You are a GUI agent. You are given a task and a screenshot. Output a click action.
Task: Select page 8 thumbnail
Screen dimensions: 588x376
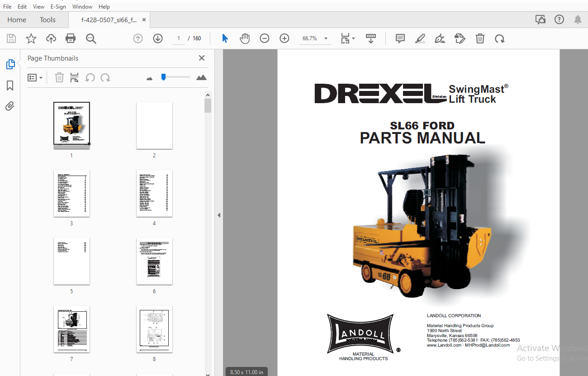[154, 329]
